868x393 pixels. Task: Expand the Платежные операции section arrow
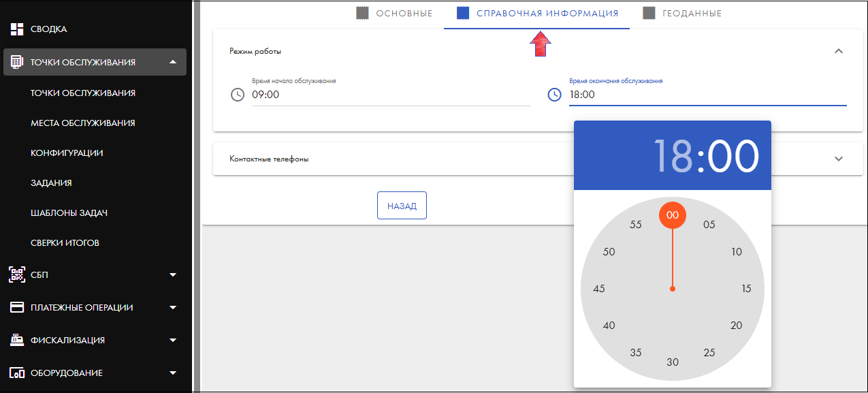173,307
